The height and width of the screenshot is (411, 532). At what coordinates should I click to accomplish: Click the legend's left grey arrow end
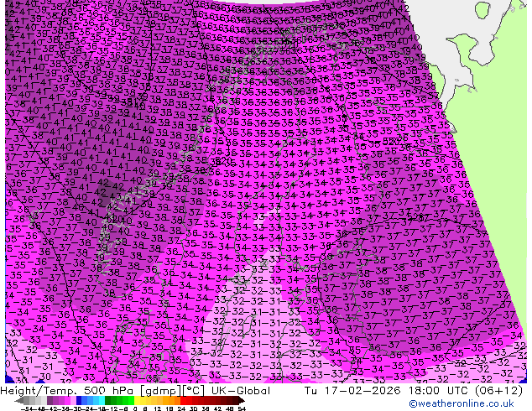(x=18, y=400)
